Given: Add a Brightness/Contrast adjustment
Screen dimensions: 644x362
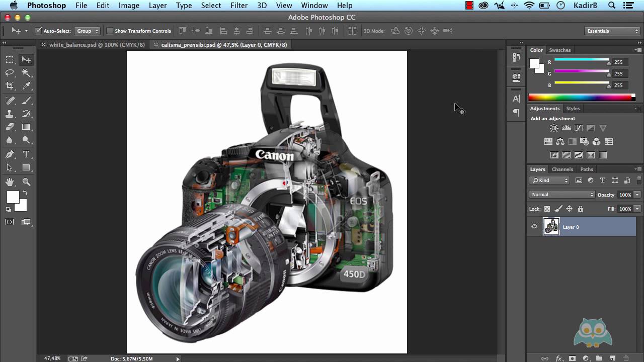Looking at the screenshot, I should 554,128.
